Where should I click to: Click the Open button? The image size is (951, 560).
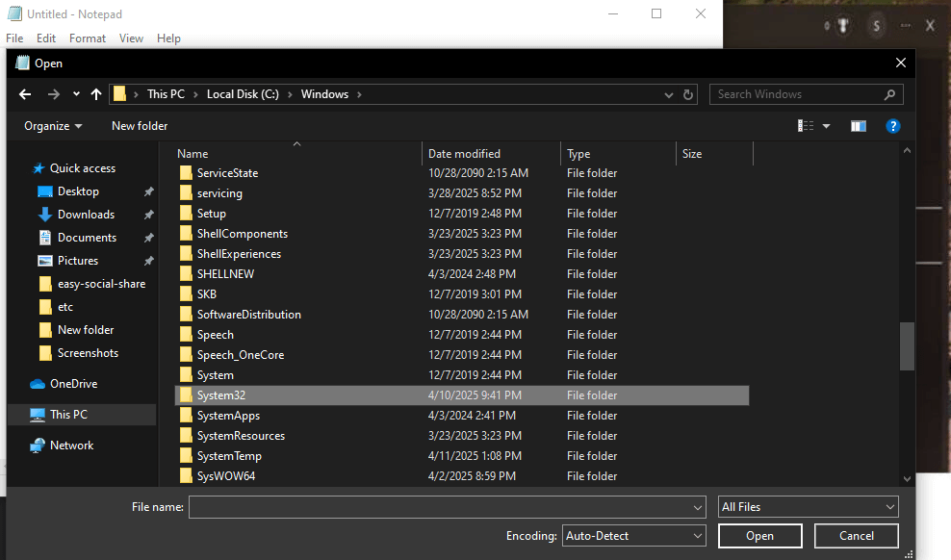(x=760, y=536)
